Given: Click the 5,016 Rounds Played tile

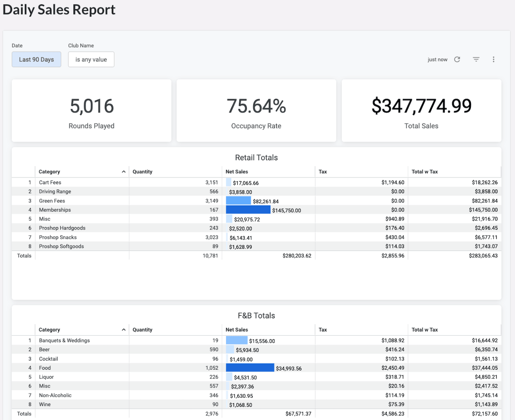Looking at the screenshot, I should click(x=92, y=111).
